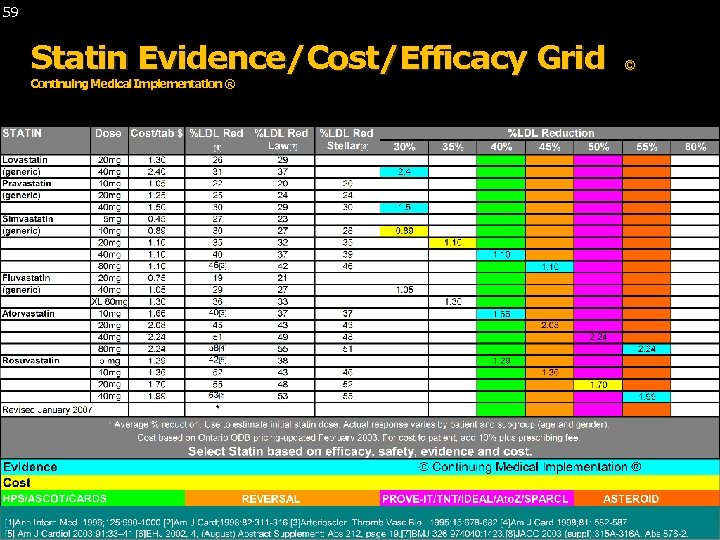Click the cyan 1.10 cell under 40%
This screenshot has height=540, width=720.
[501, 254]
